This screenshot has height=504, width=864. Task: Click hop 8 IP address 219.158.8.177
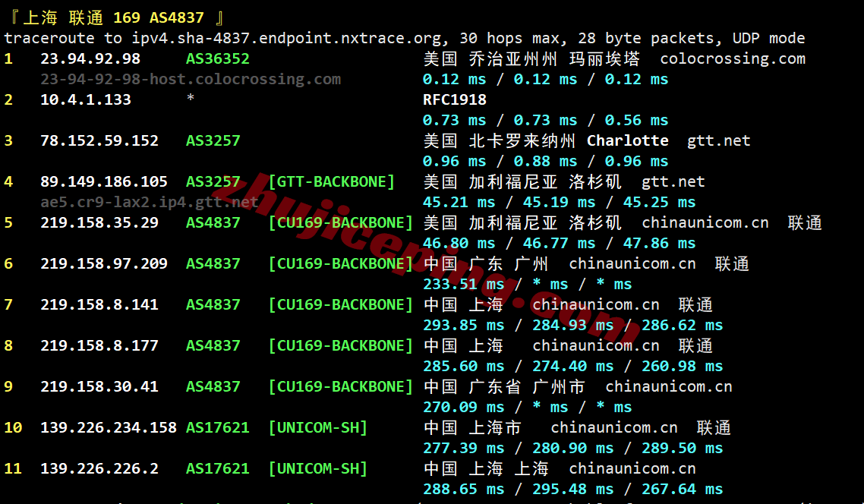click(99, 345)
